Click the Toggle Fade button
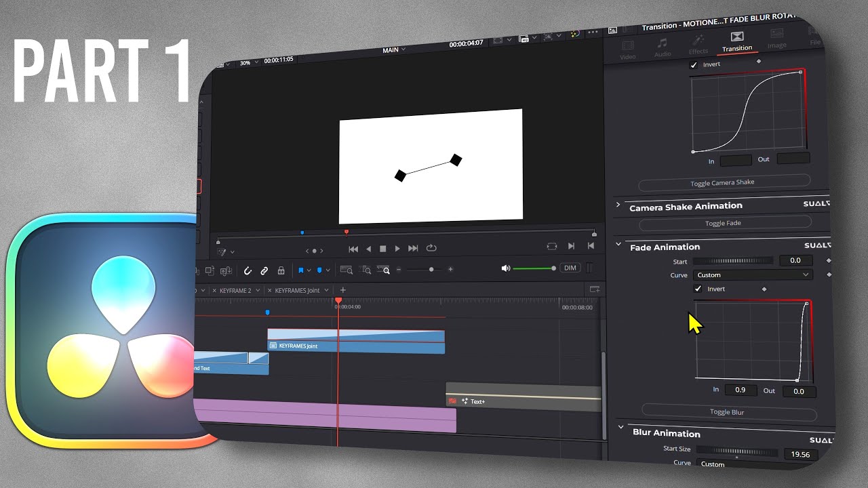 coord(724,222)
